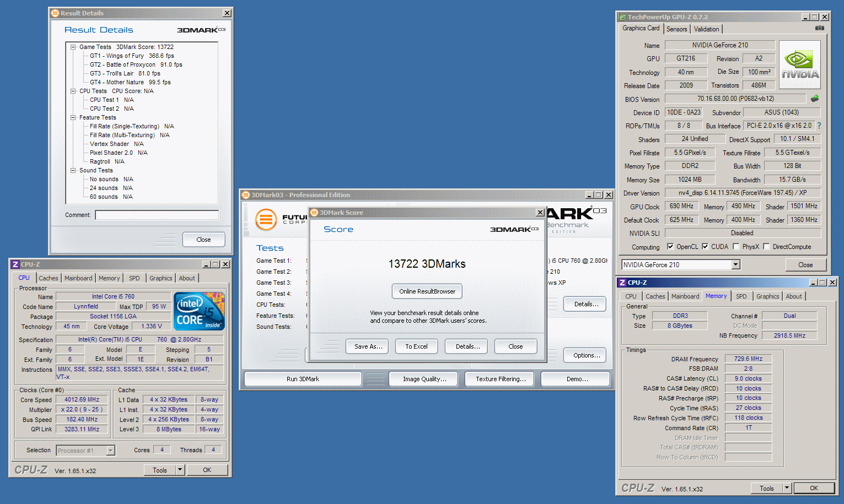This screenshot has width=844, height=504.
Task: Select the Graphics Card tab in GPU-Z
Action: (x=641, y=28)
